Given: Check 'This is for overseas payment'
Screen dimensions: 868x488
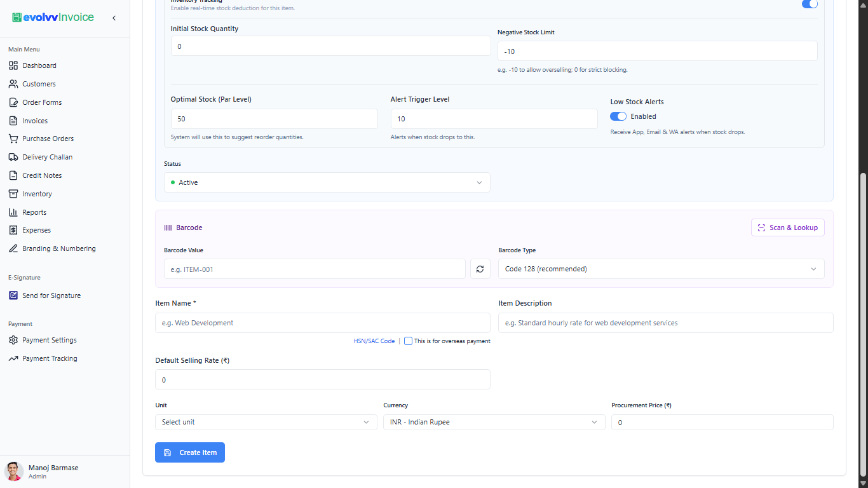Looking at the screenshot, I should pos(408,341).
